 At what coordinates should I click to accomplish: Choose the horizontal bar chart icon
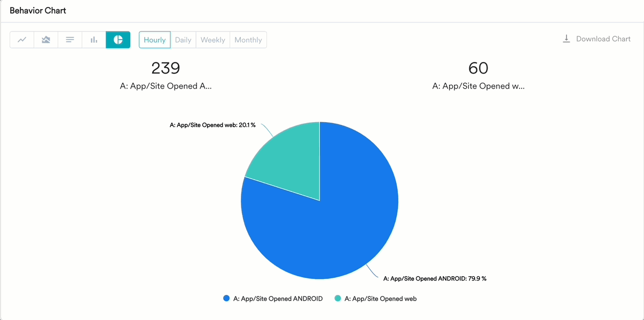click(70, 40)
